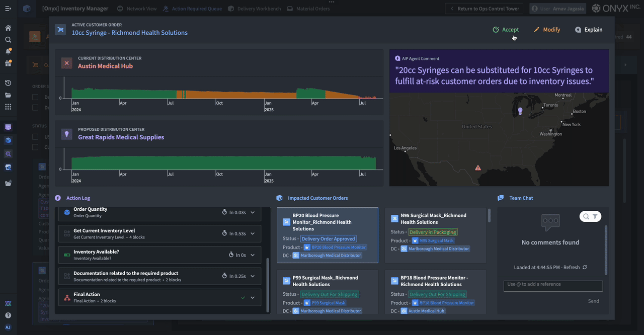This screenshot has height=335, width=644.
Task: Expand the Final Action log entry
Action: (253, 298)
